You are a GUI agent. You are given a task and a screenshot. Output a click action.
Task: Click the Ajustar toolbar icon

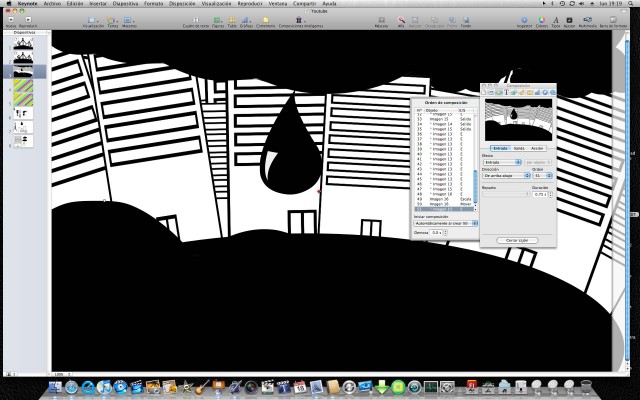[569, 20]
